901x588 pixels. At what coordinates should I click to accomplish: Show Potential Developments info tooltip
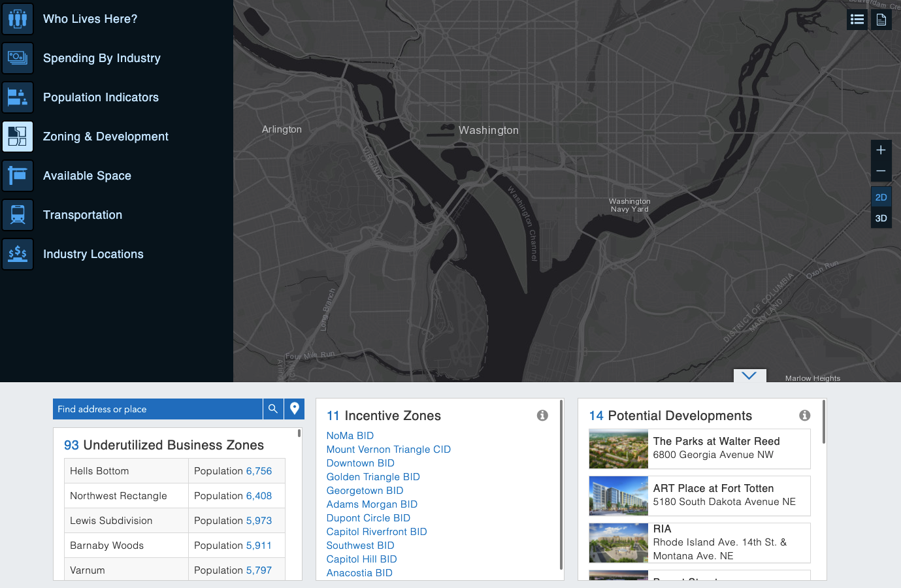[805, 416]
